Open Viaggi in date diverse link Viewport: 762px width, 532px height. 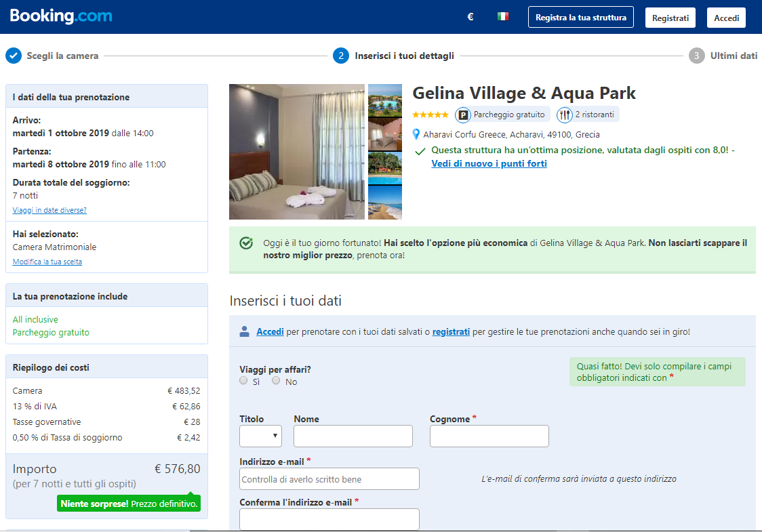pos(49,210)
